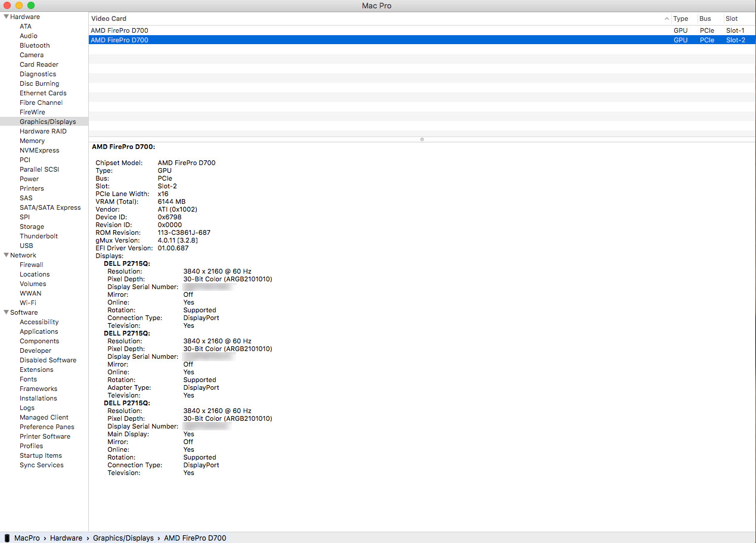This screenshot has width=756, height=543.
Task: Click the Mac Pro icon in path bar
Action: [7, 538]
